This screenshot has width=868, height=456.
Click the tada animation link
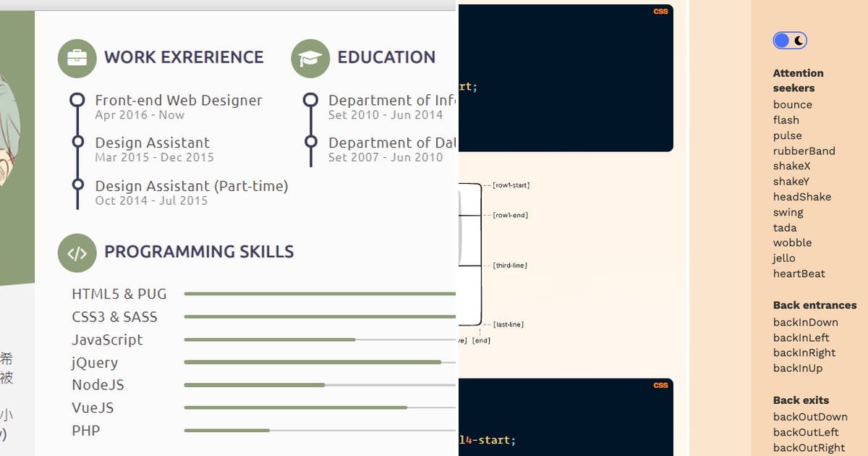pyautogui.click(x=785, y=227)
